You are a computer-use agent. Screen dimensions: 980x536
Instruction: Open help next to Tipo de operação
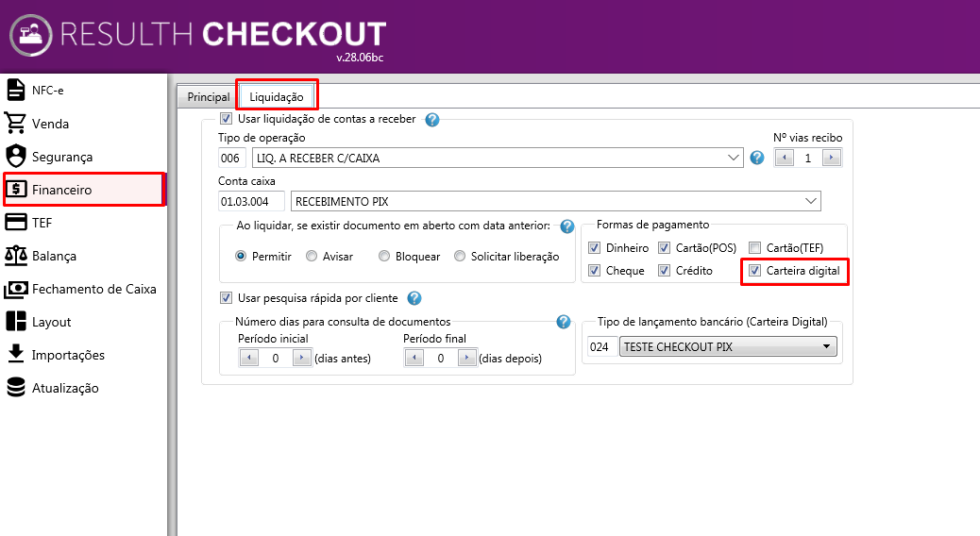(x=757, y=158)
